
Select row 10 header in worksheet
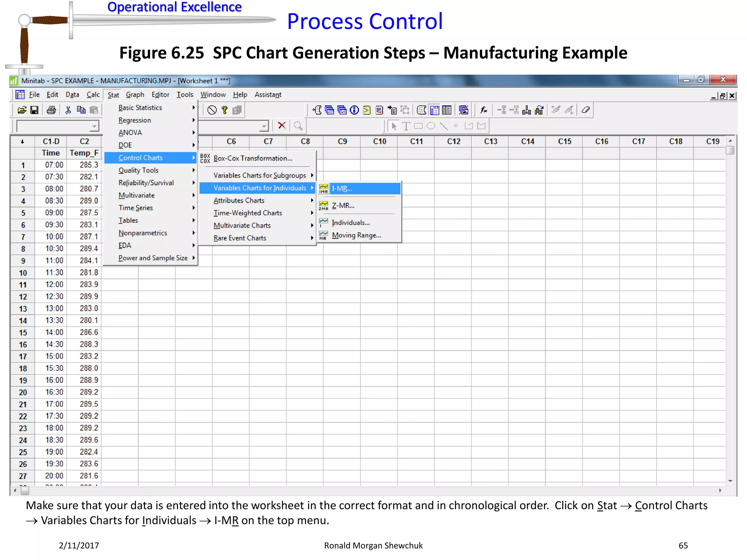(23, 273)
